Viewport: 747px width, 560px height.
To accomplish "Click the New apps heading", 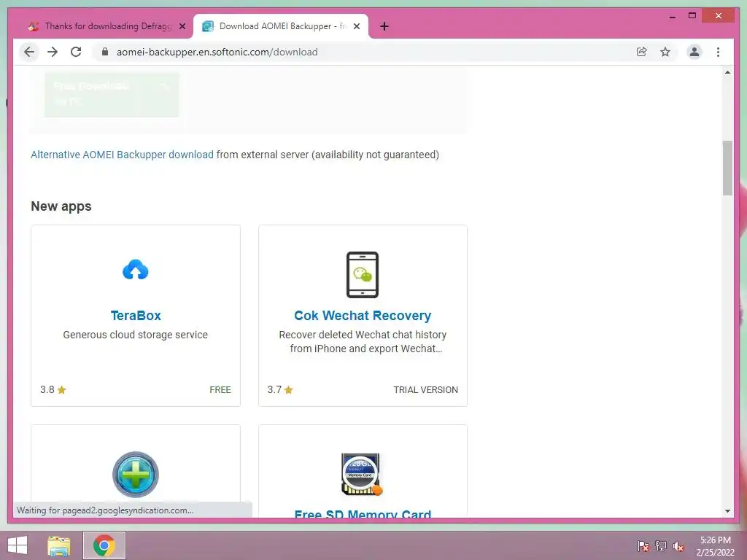I will pyautogui.click(x=61, y=206).
